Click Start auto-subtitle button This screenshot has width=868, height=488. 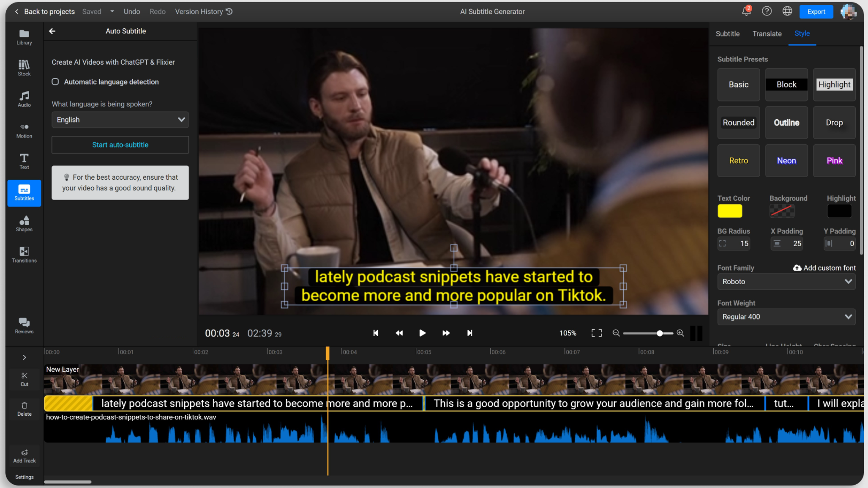click(x=120, y=145)
